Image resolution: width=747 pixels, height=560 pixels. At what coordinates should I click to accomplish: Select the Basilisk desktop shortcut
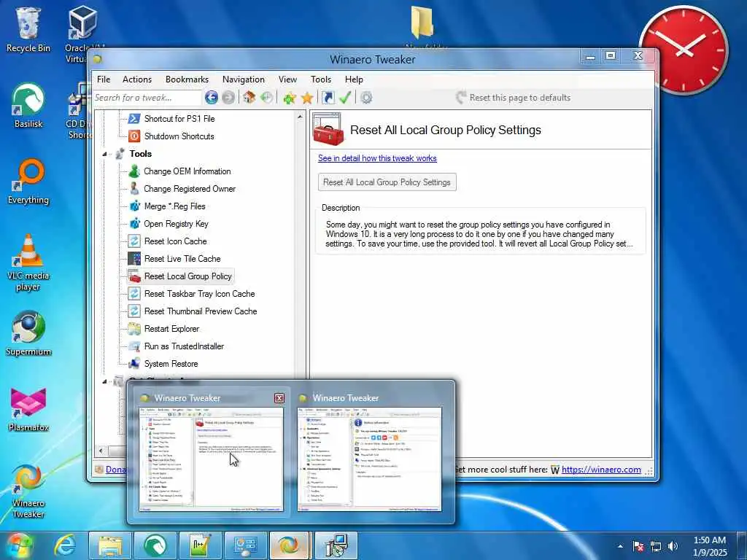(28, 106)
